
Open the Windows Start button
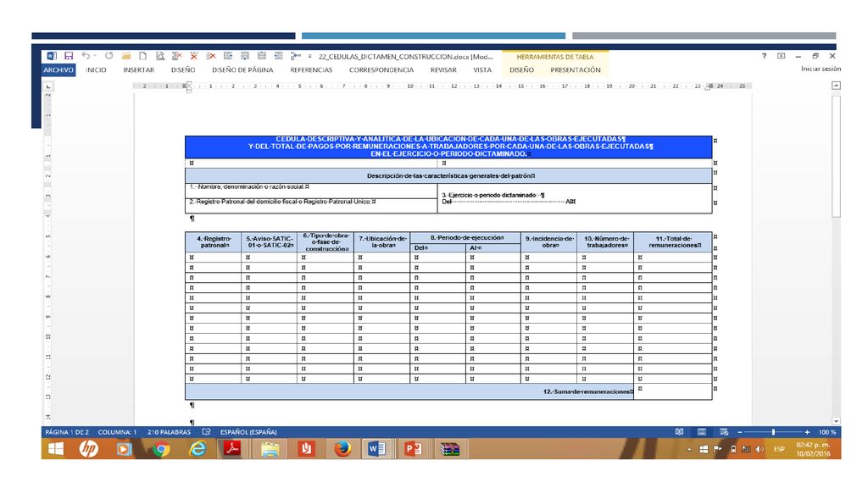pos(55,449)
